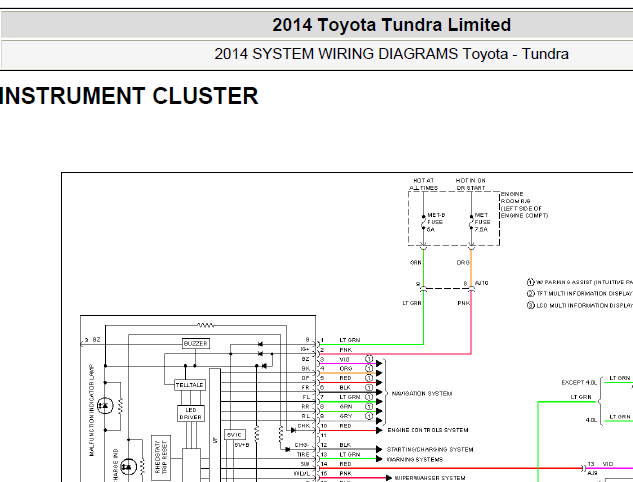Image resolution: width=633 pixels, height=482 pixels.
Task: Click the 'FL' terminal label
Action: pos(306,397)
